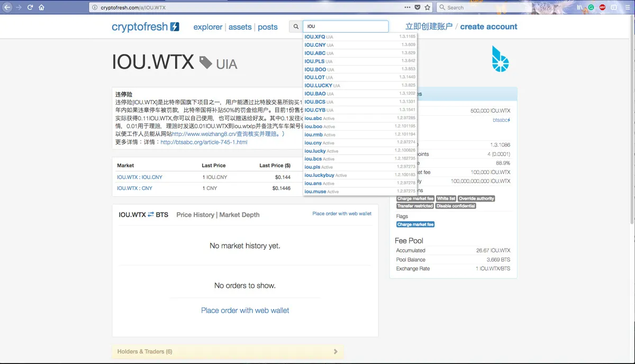The width and height of the screenshot is (635, 364).
Task: Click the White list permission badge
Action: click(446, 198)
